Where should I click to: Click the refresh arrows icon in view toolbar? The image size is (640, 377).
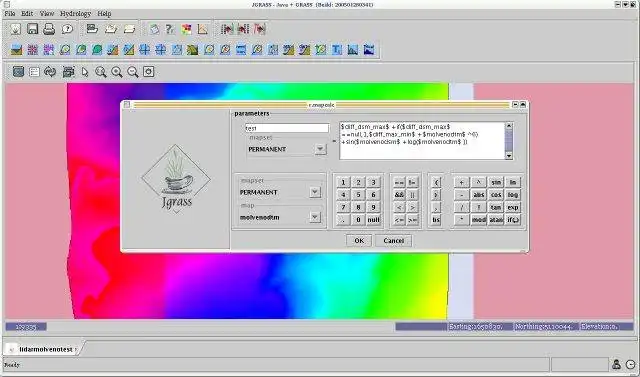50,72
